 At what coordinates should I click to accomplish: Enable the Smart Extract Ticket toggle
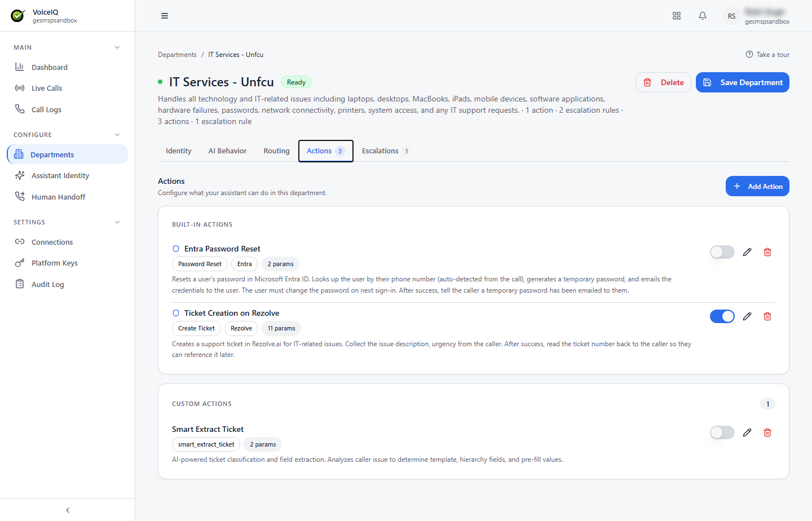(x=722, y=432)
